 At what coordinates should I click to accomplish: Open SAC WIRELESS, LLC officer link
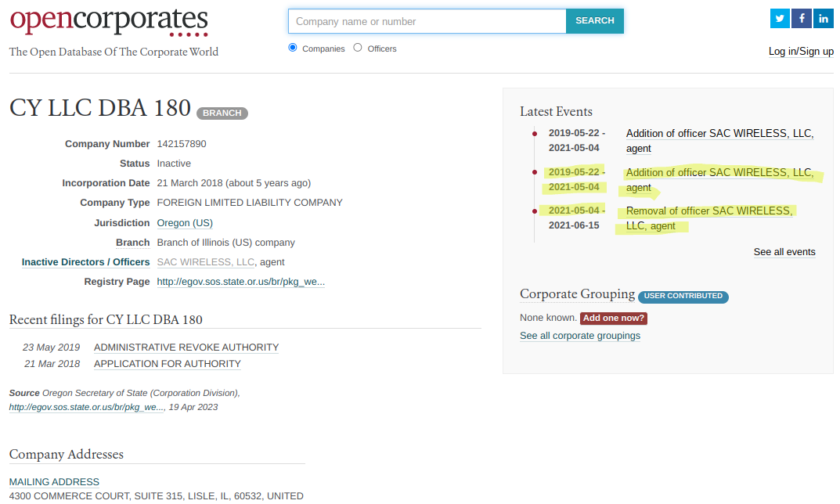(206, 262)
